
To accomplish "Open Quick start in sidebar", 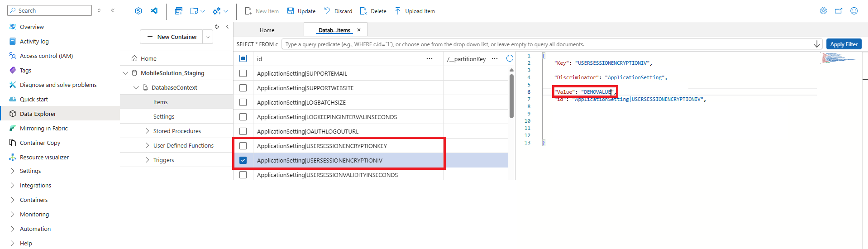I will point(33,99).
